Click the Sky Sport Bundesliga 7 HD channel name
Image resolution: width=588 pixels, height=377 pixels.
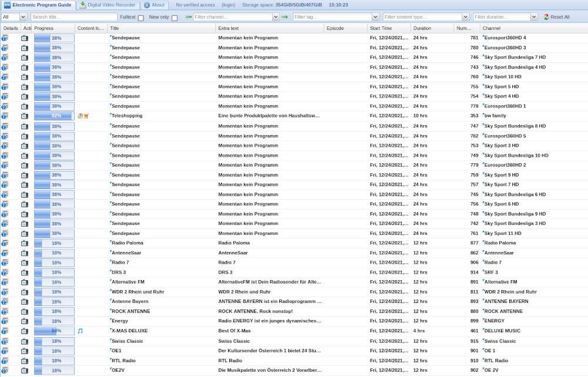(515, 58)
